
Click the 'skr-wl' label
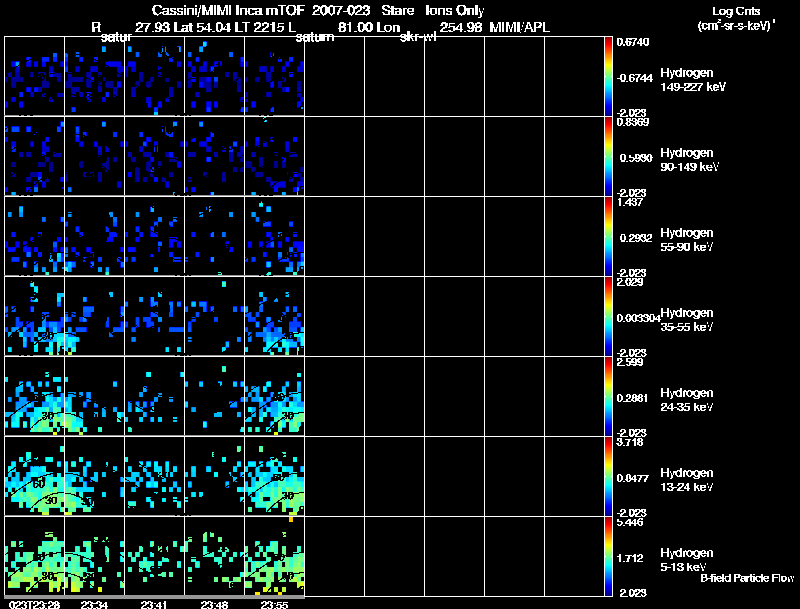click(x=418, y=37)
